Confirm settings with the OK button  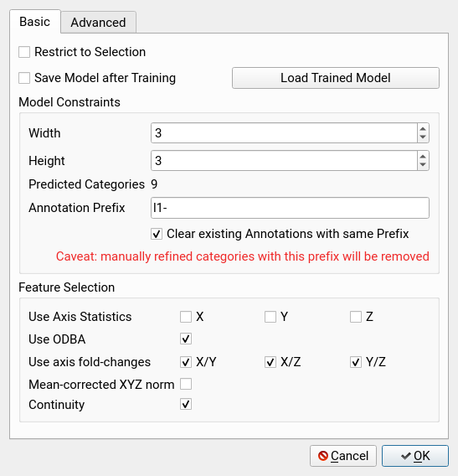pos(415,456)
